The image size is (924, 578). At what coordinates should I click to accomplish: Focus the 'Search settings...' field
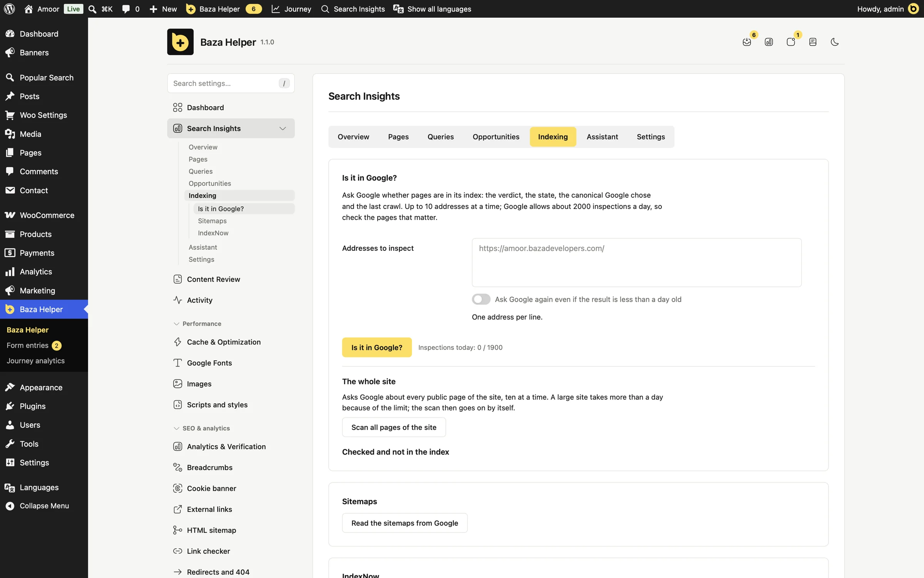[231, 83]
